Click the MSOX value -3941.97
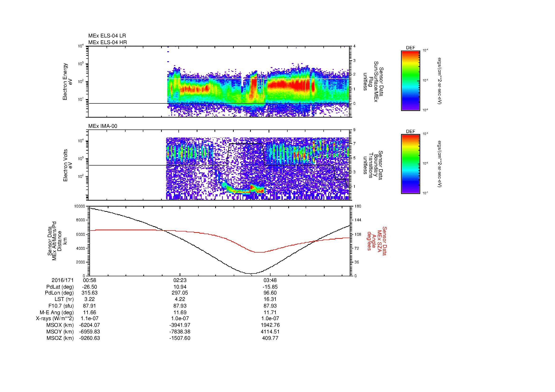 180,325
